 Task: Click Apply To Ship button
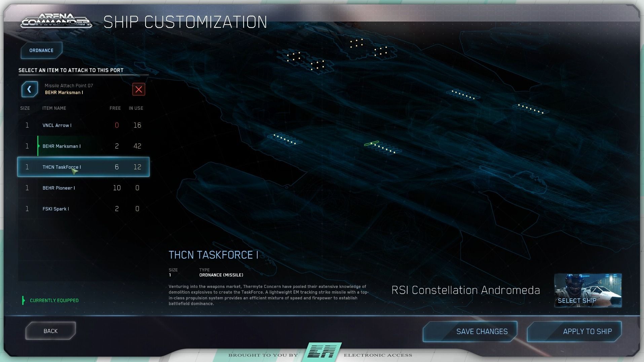(x=574, y=331)
